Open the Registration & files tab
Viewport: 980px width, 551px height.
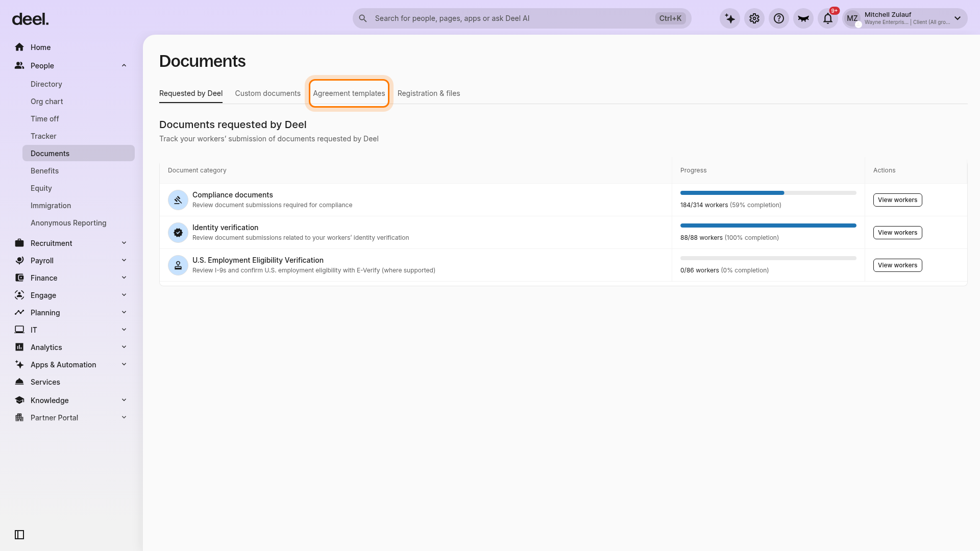(429, 93)
